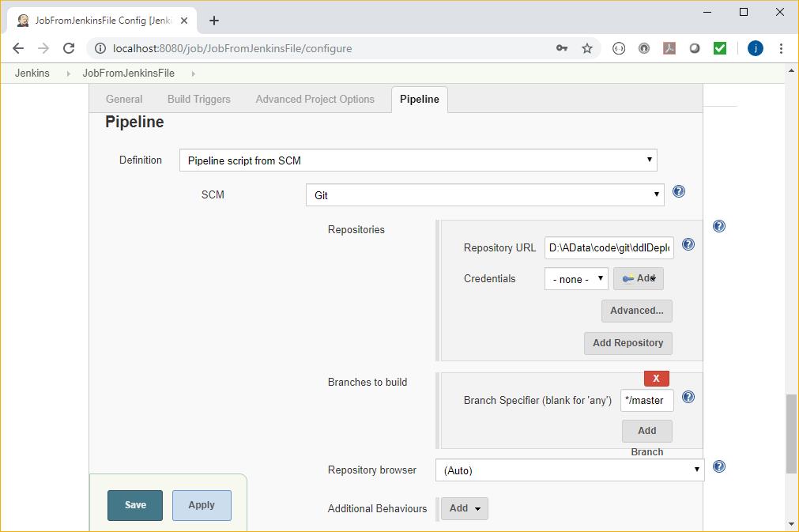Screen dimensions: 799x532
Task: Add new credentials
Action: coord(639,279)
